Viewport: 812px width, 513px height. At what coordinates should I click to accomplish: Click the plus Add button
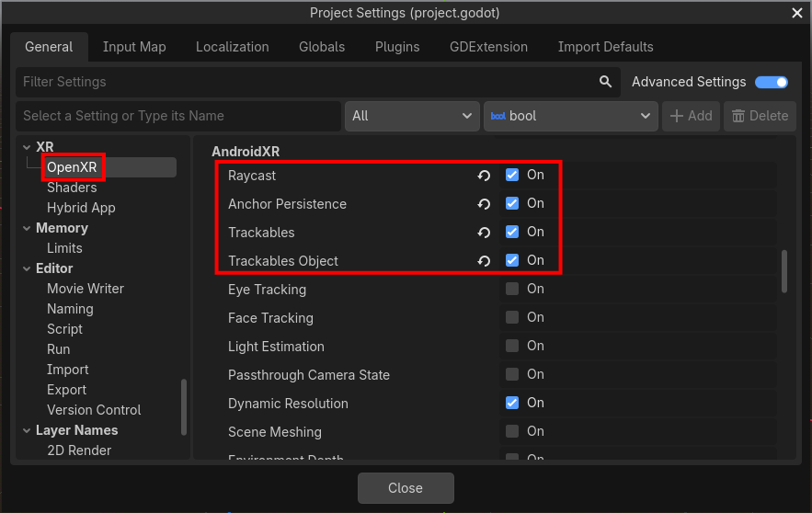point(691,116)
